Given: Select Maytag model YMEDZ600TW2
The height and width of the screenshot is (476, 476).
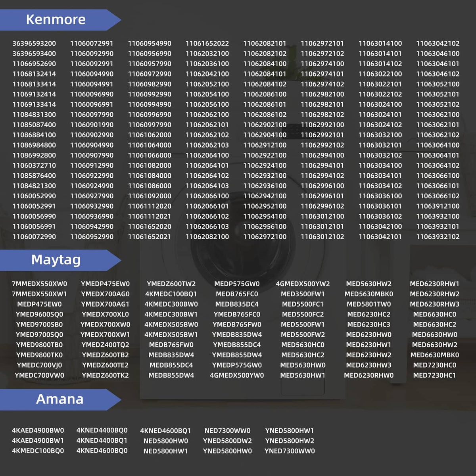Looking at the screenshot, I should [171, 284].
